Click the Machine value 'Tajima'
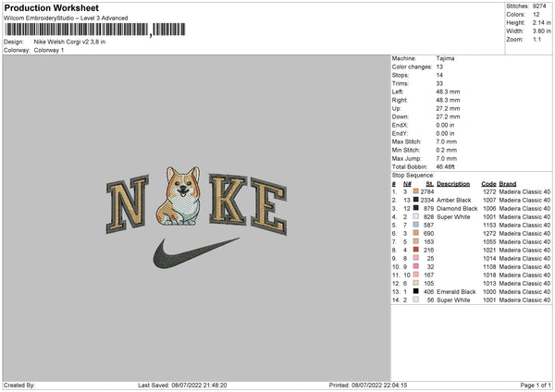 pos(445,58)
